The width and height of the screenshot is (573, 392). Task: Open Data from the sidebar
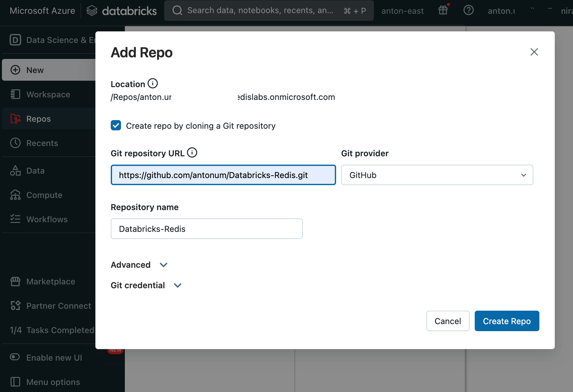[x=49, y=170]
